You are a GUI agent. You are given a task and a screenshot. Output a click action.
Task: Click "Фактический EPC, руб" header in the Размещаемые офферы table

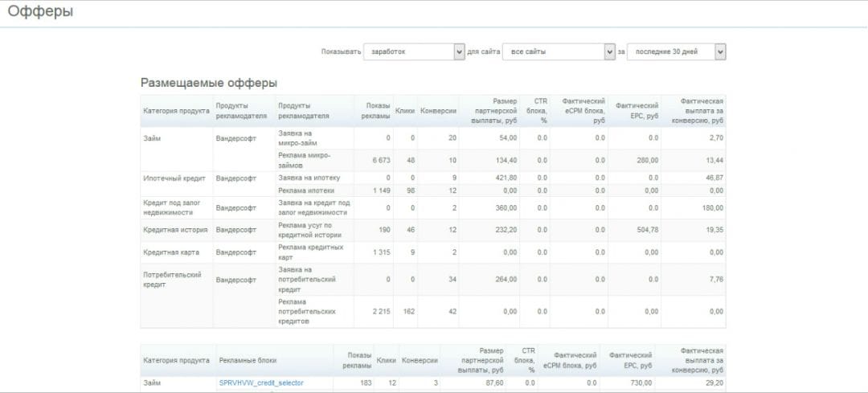(637, 111)
